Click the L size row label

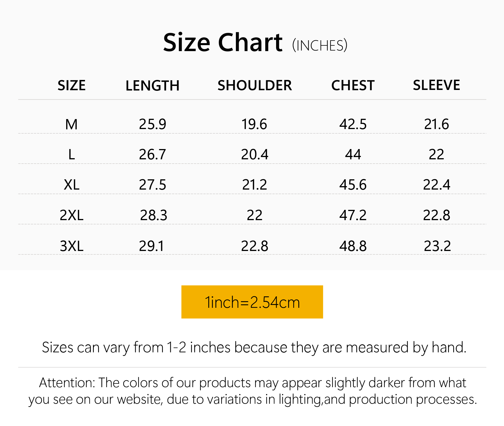72,154
